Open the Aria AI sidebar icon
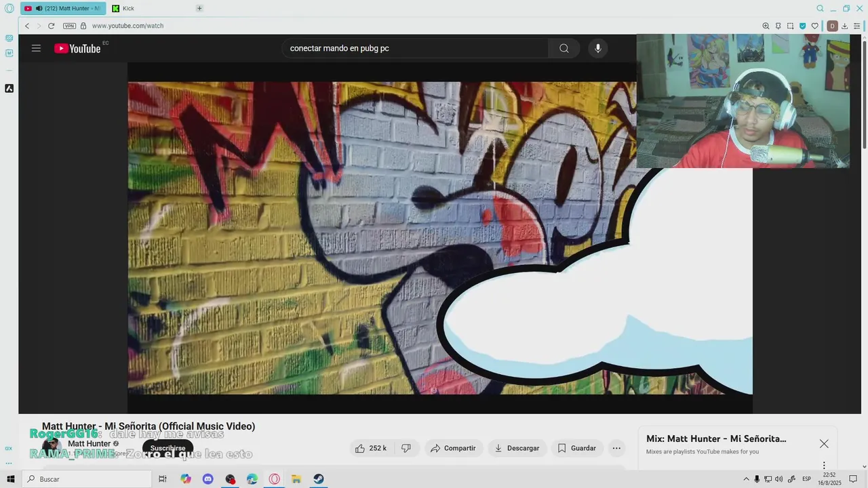The width and height of the screenshot is (868, 488). coord(9,88)
